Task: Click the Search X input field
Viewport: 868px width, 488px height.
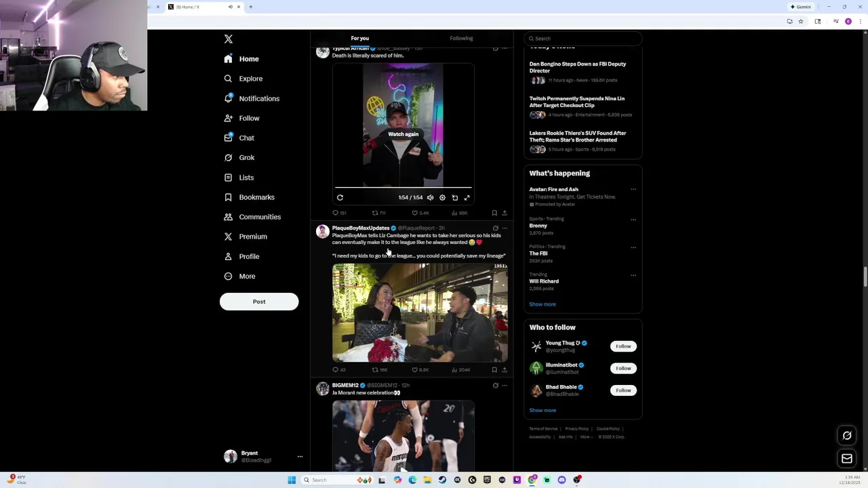Action: [583, 39]
